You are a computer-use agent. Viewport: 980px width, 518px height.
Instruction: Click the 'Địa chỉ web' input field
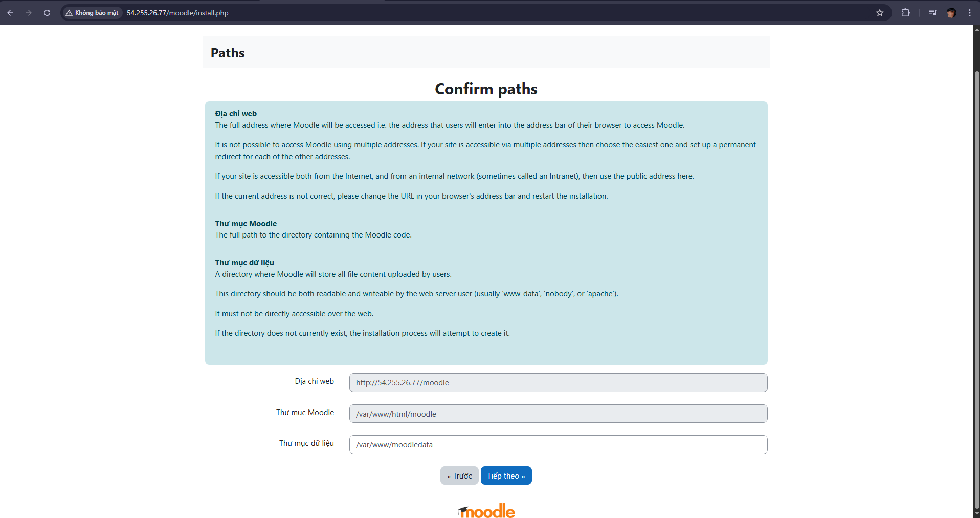click(558, 382)
